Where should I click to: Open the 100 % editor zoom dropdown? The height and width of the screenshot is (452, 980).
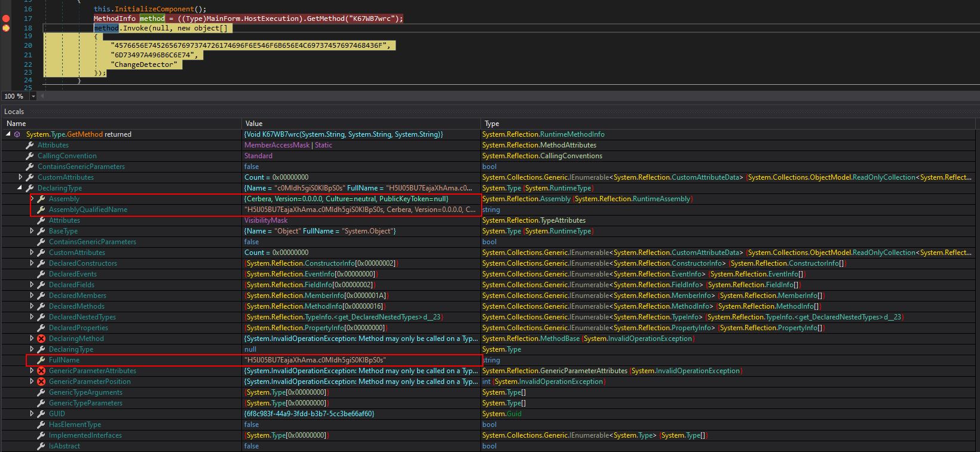tap(33, 96)
